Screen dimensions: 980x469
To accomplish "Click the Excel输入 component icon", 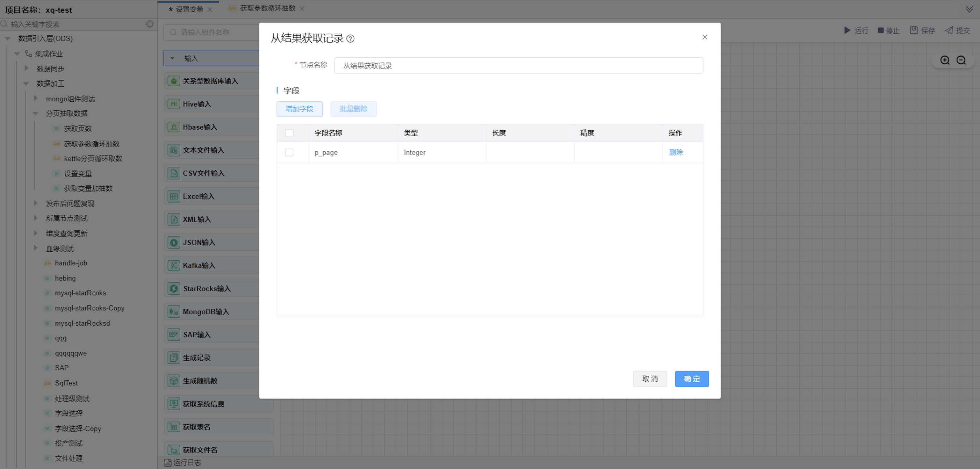I will click(173, 196).
